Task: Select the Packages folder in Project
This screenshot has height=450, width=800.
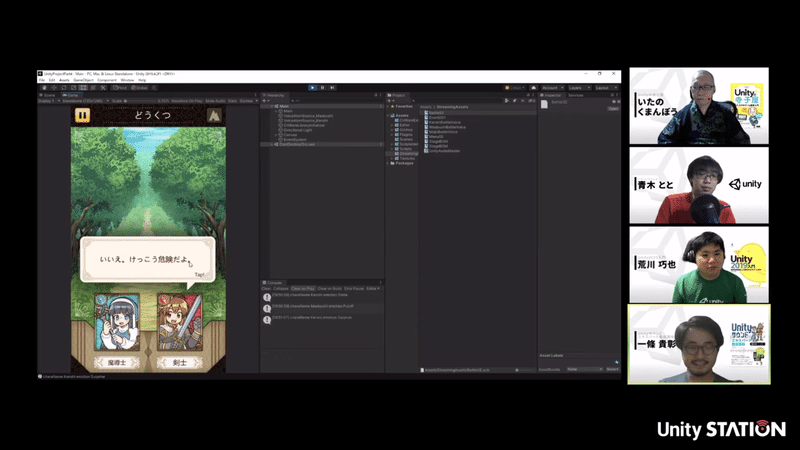Action: (x=404, y=163)
